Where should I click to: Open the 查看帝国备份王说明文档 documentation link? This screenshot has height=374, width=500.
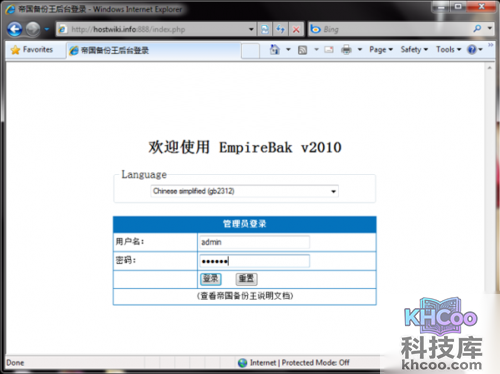(245, 296)
